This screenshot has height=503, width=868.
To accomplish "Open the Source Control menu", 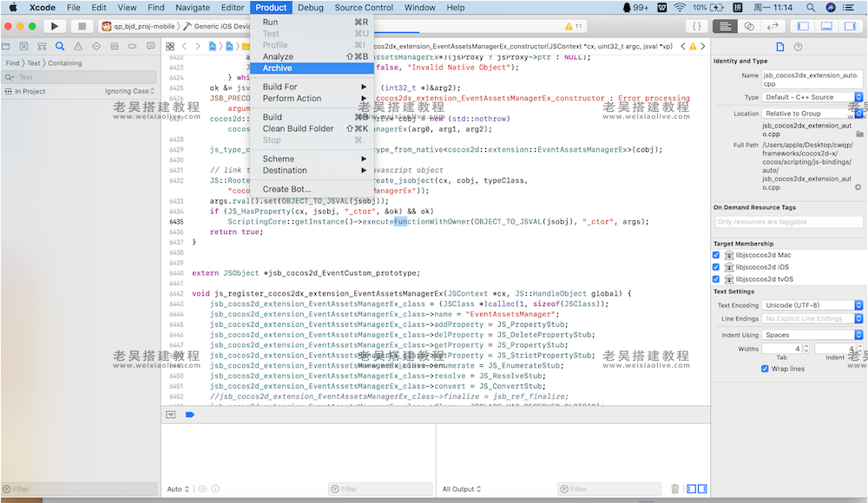I will click(364, 7).
